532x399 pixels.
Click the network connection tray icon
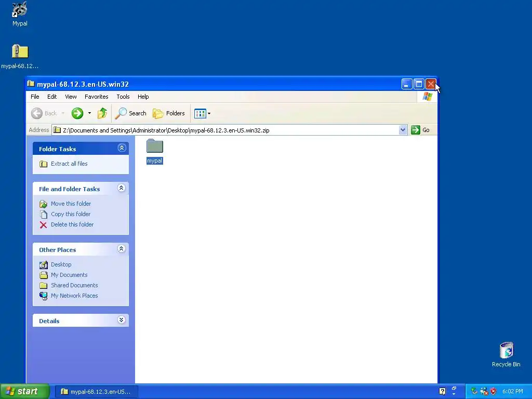click(x=484, y=391)
